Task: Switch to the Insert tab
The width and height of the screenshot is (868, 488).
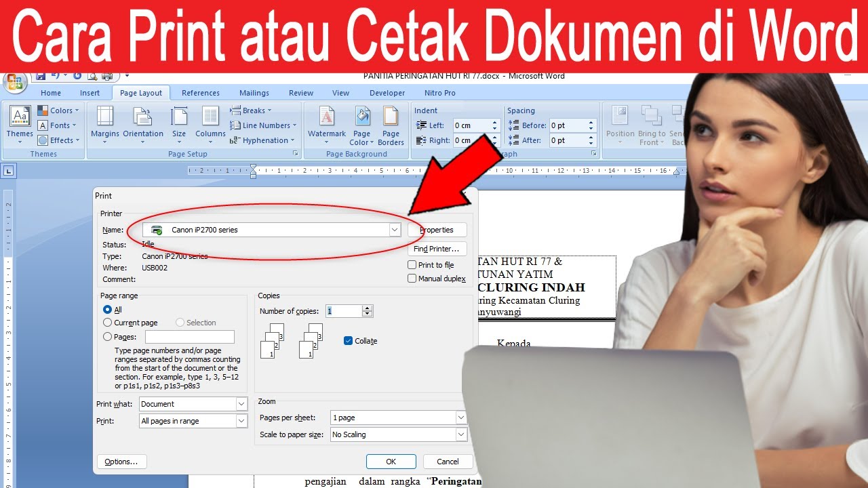Action: tap(90, 93)
